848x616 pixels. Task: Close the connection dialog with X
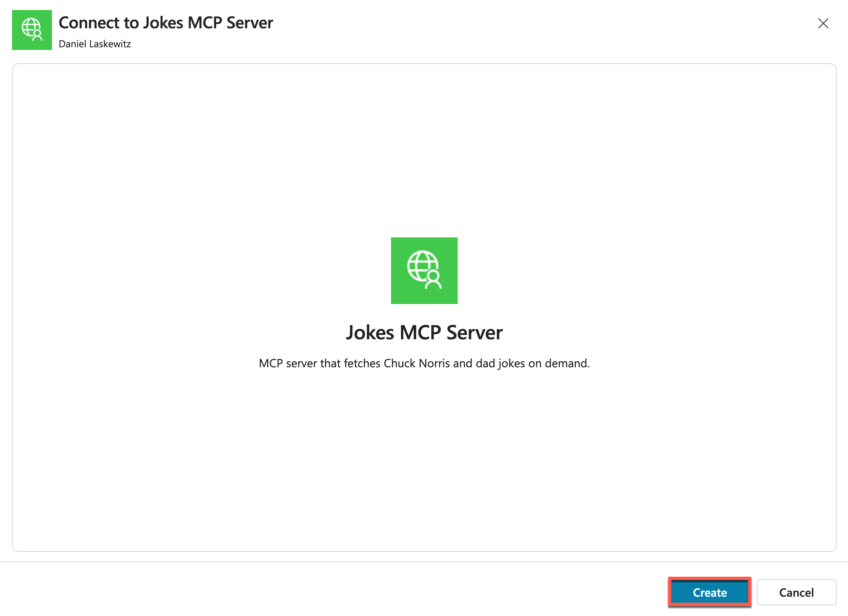(823, 24)
